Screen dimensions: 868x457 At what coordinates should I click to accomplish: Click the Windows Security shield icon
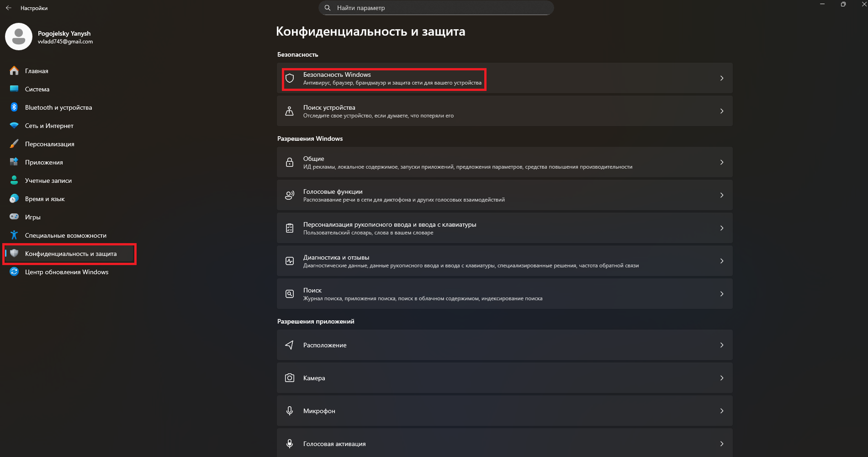290,78
